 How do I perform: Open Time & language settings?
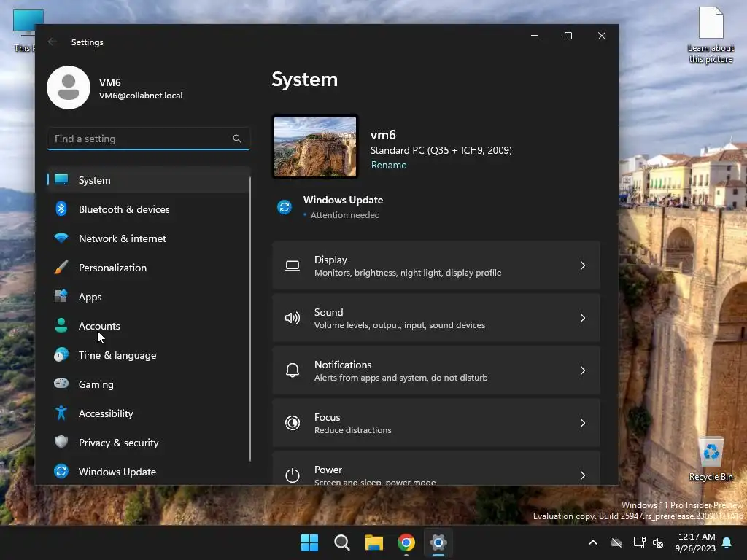pyautogui.click(x=148, y=355)
